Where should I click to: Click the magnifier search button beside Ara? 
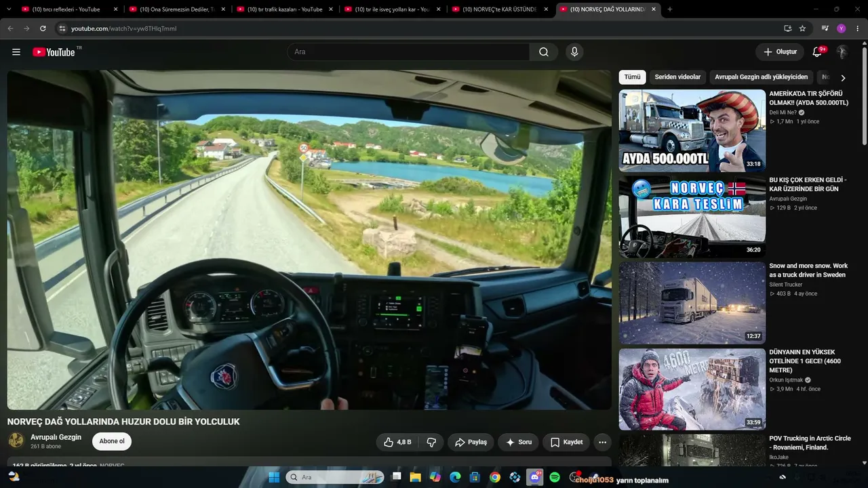tap(544, 52)
